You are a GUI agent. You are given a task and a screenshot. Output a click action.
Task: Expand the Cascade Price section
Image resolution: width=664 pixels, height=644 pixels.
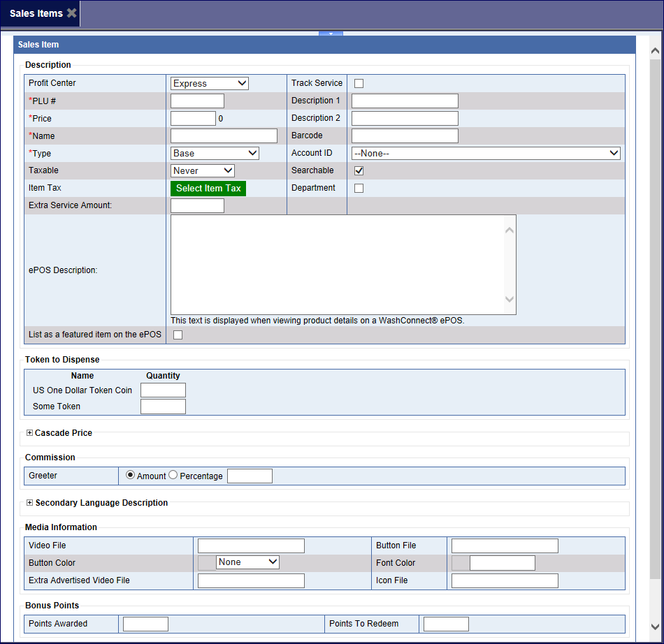(x=29, y=433)
